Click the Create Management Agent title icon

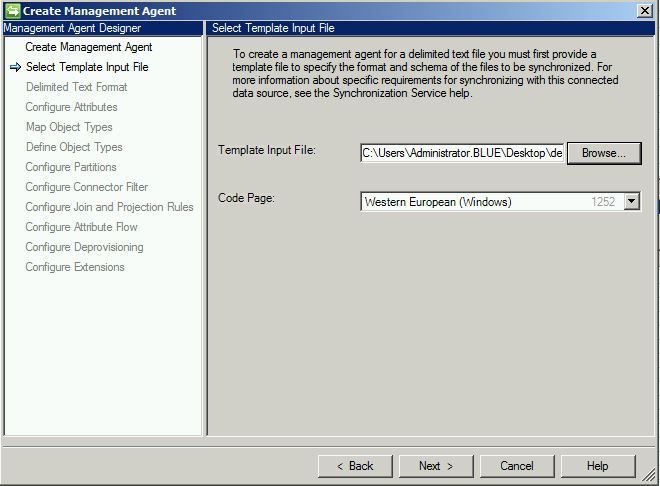(x=12, y=11)
